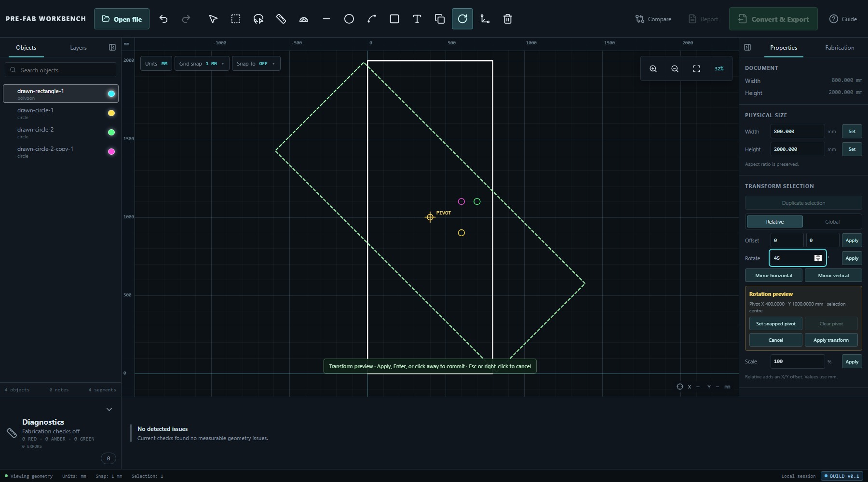Select the arc curve tool
This screenshot has height=482, width=868.
[x=372, y=19]
